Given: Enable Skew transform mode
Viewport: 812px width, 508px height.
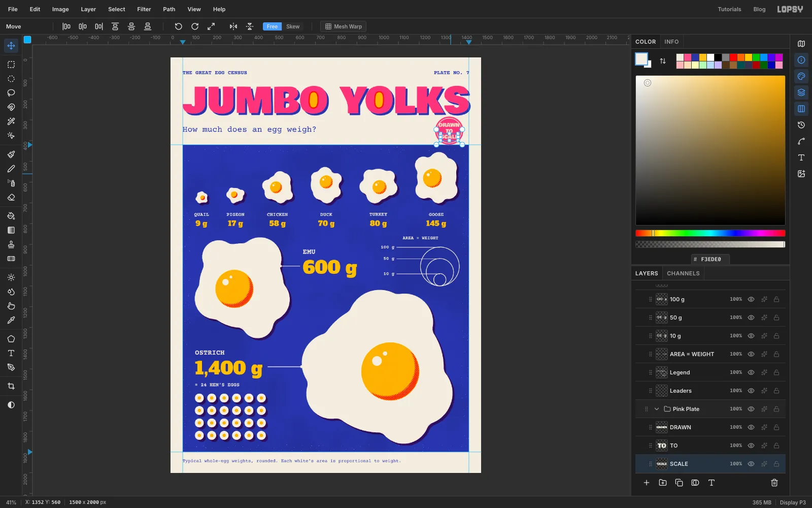Looking at the screenshot, I should coord(293,26).
